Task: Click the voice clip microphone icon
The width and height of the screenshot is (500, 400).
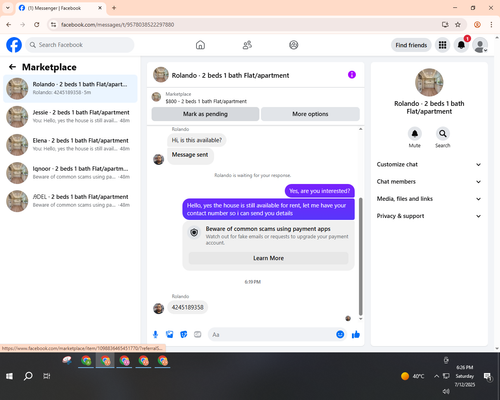Action: pos(155,334)
